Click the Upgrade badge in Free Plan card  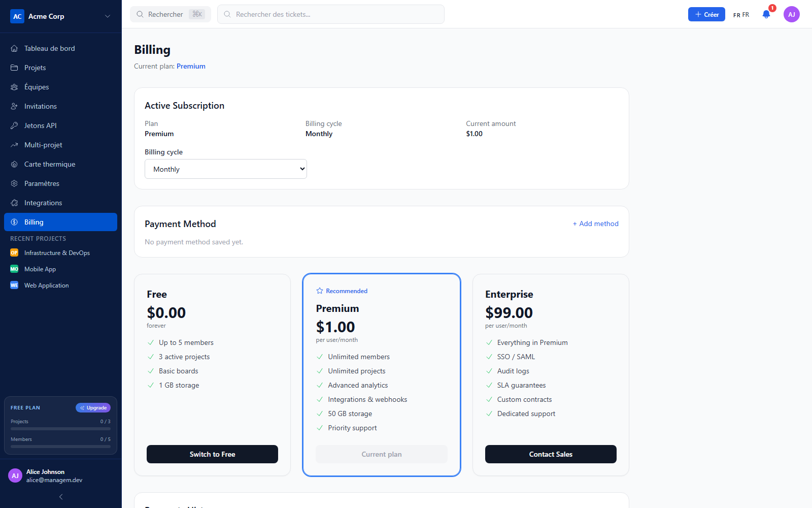click(x=93, y=407)
